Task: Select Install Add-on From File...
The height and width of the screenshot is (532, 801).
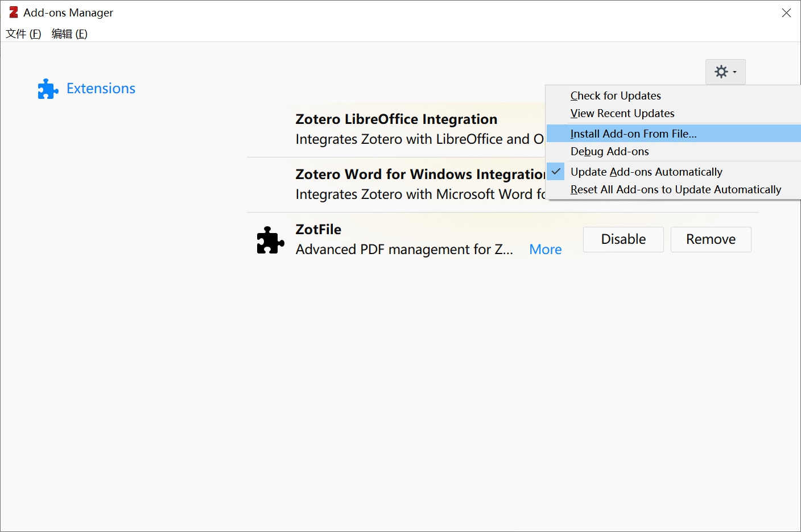Action: tap(674, 134)
